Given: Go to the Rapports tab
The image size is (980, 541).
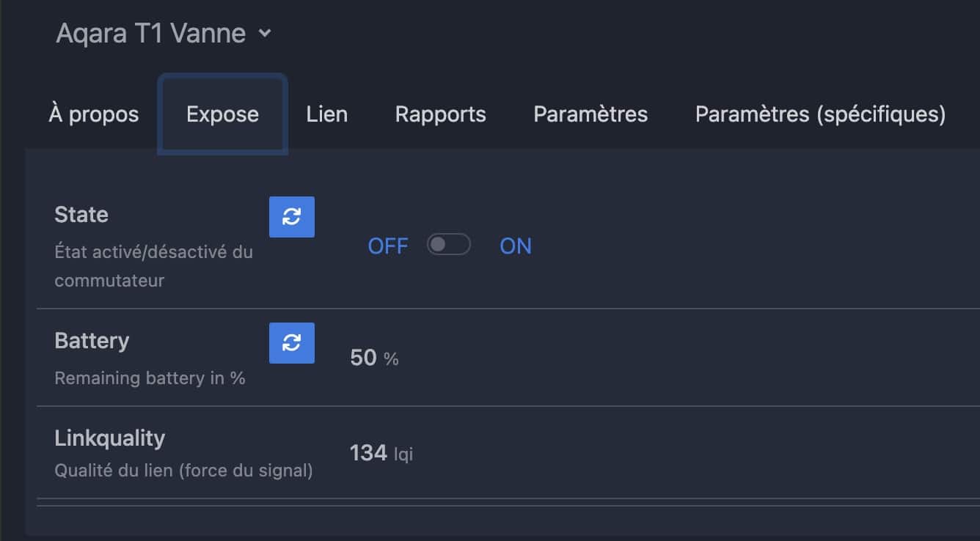Looking at the screenshot, I should click(440, 114).
